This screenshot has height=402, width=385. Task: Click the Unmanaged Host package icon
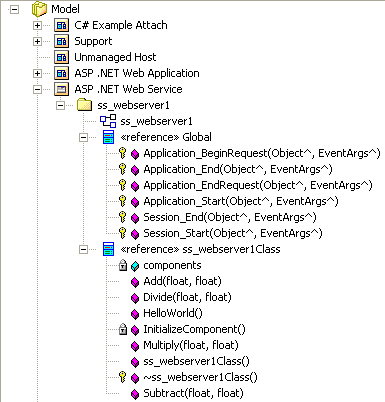[x=62, y=57]
